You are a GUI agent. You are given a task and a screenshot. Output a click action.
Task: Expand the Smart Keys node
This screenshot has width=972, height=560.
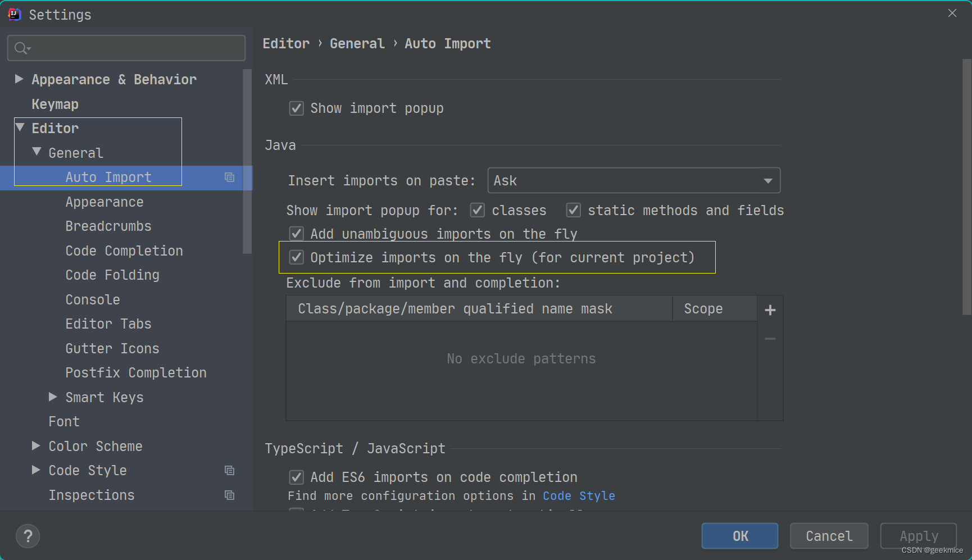[53, 397]
